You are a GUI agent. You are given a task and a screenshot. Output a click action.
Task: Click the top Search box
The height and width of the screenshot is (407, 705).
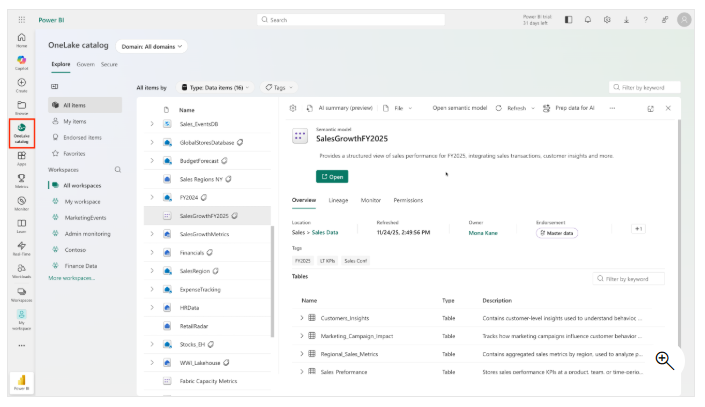(351, 20)
